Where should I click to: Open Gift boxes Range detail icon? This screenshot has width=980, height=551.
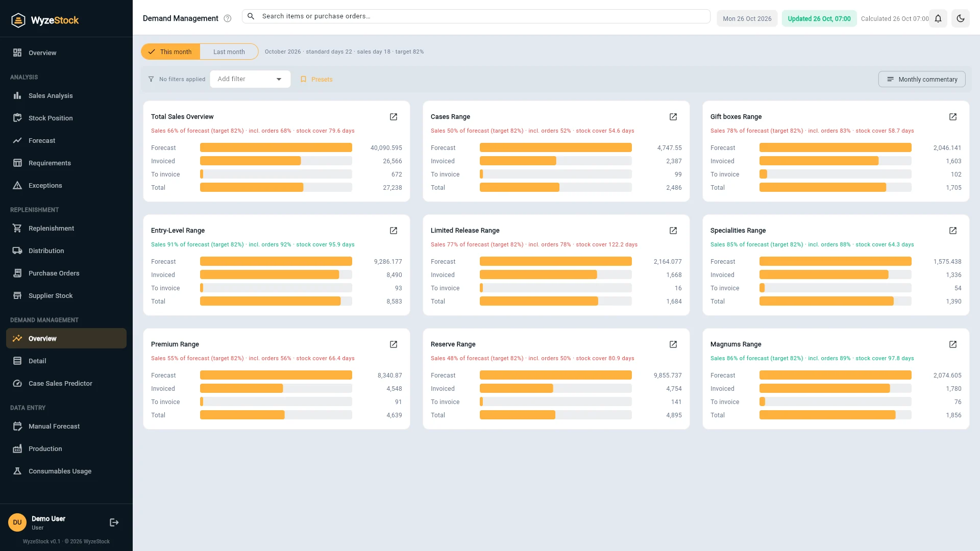pyautogui.click(x=953, y=117)
